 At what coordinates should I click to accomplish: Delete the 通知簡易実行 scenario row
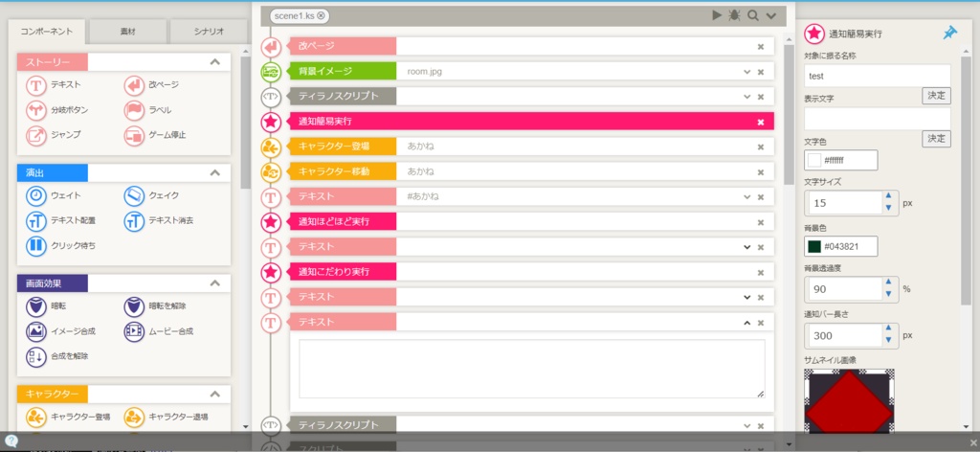[x=761, y=122]
